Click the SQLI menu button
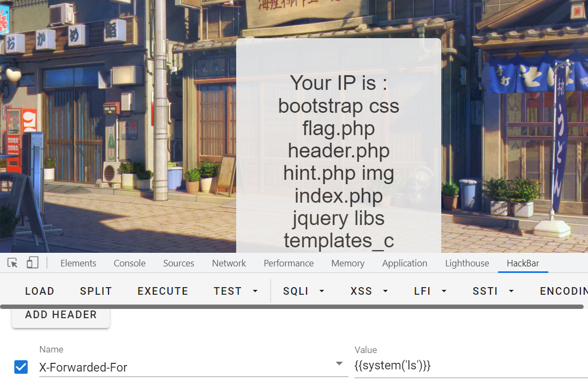588x389 pixels. tap(296, 291)
